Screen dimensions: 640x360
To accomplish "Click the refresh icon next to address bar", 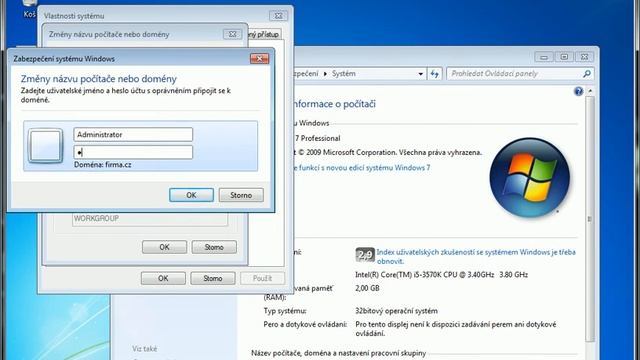I will pos(435,74).
